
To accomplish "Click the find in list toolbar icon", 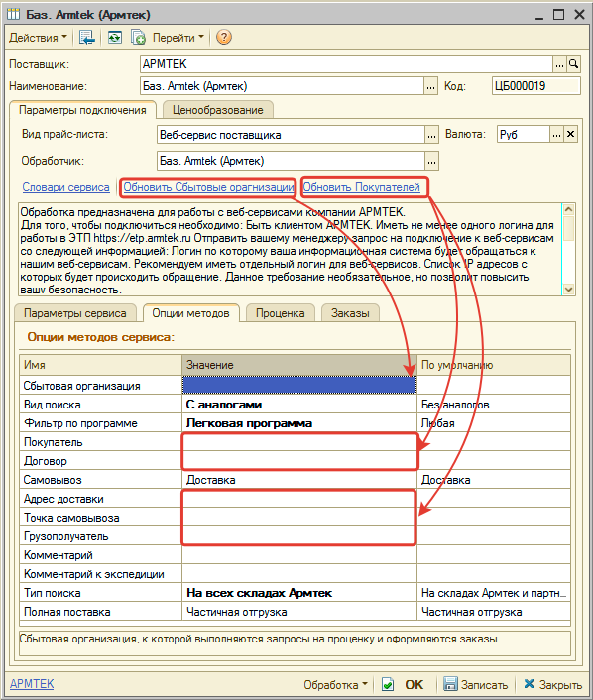I will tap(86, 37).
